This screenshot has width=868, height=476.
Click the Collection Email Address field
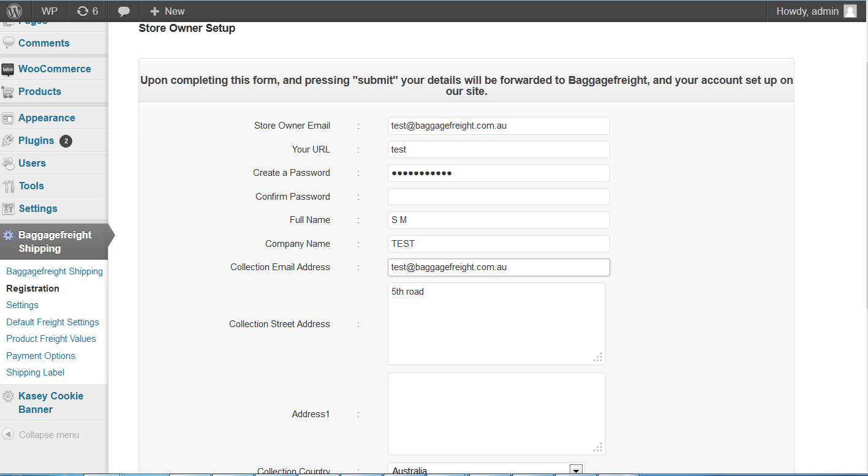tap(499, 267)
